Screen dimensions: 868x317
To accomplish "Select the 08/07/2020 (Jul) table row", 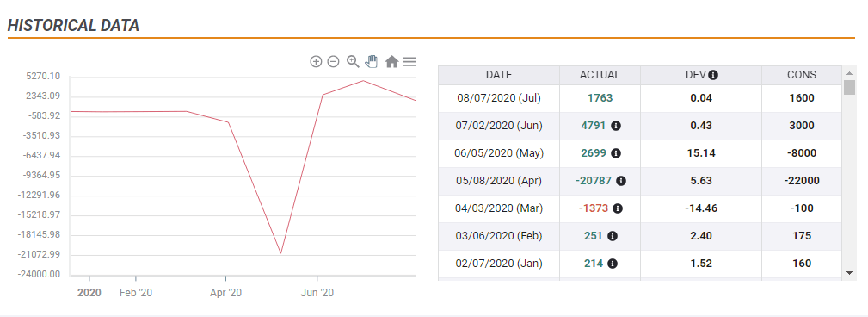I will point(640,98).
